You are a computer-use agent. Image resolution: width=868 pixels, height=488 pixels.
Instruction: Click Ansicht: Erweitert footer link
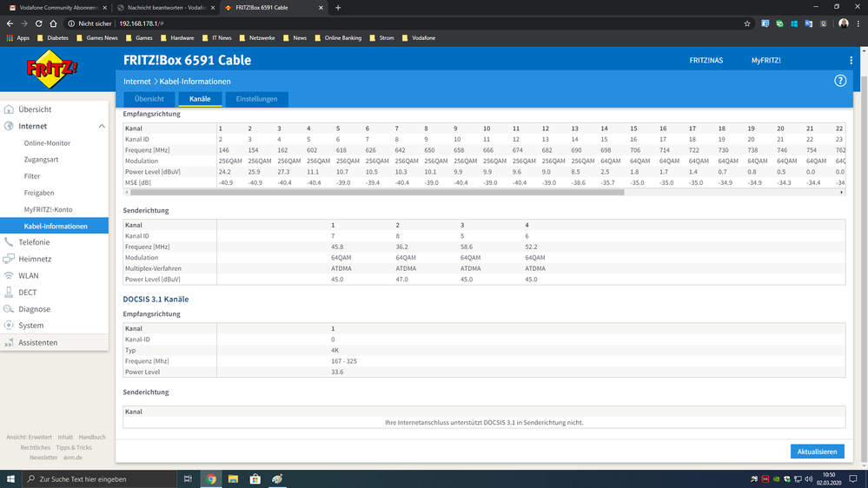point(29,437)
